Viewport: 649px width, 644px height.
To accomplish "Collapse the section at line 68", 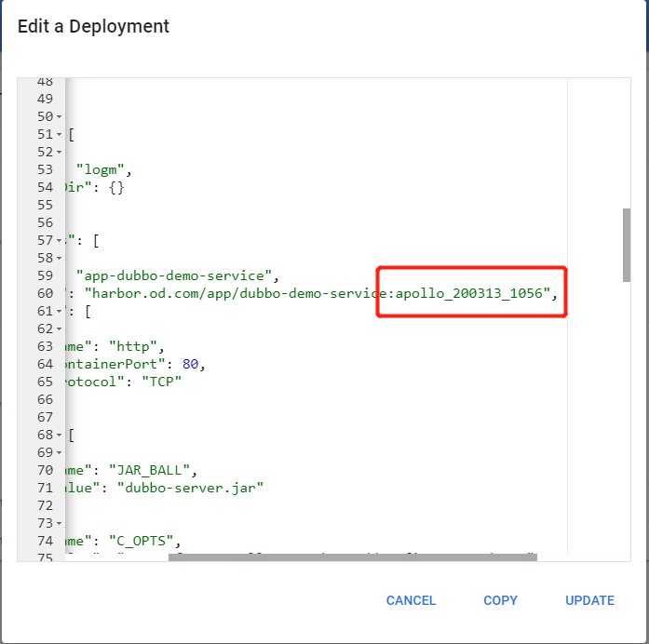I will click(x=60, y=435).
